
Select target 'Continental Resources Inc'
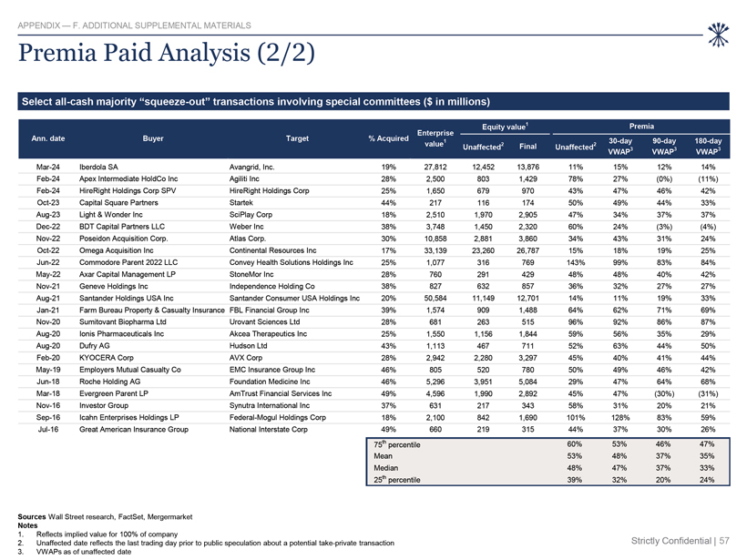pyautogui.click(x=273, y=250)
